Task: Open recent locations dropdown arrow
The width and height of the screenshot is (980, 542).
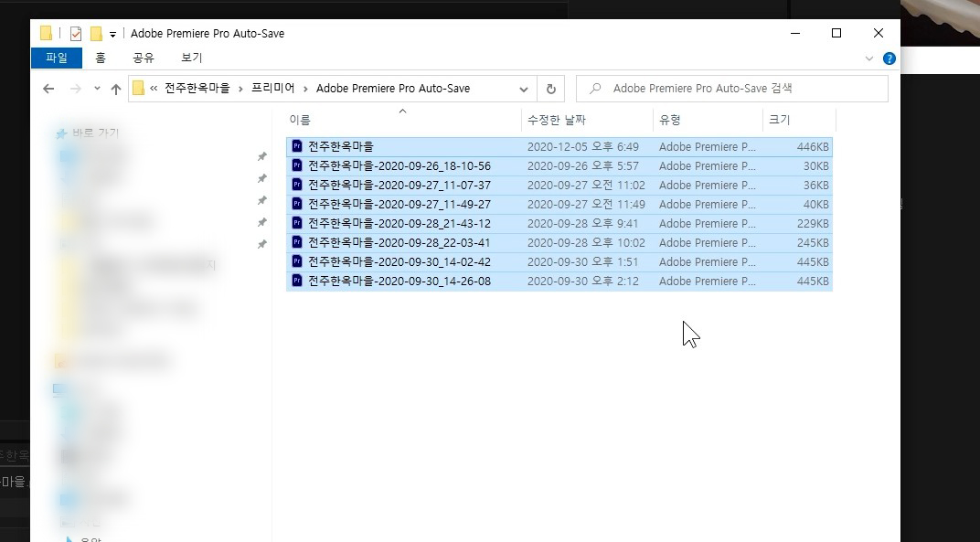Action: [97, 88]
